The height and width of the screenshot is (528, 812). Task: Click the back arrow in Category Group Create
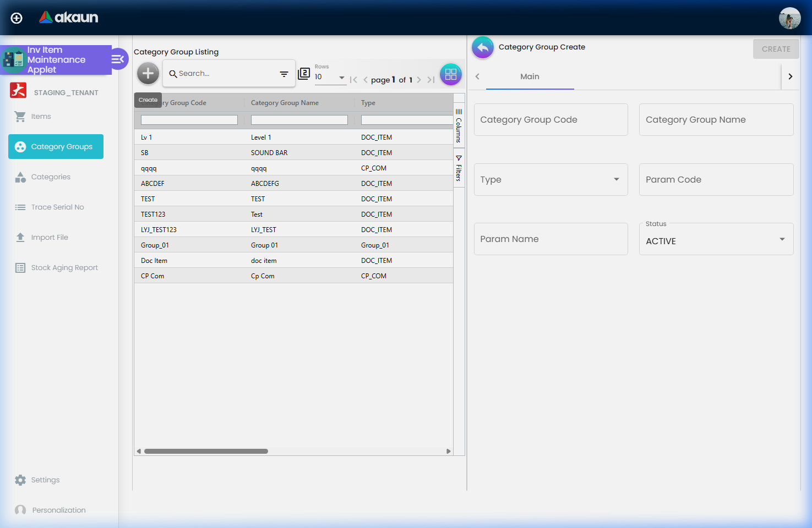(483, 48)
